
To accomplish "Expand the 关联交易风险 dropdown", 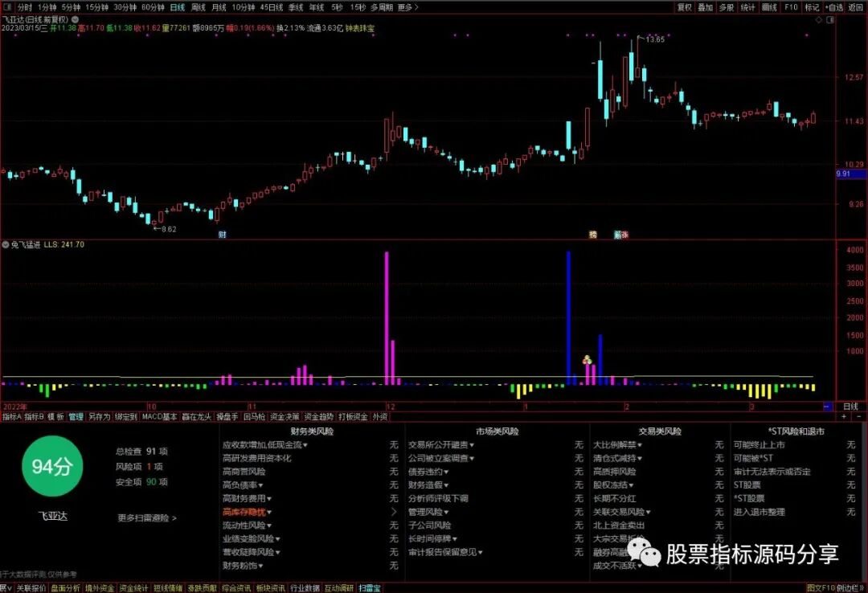I will pos(648,512).
